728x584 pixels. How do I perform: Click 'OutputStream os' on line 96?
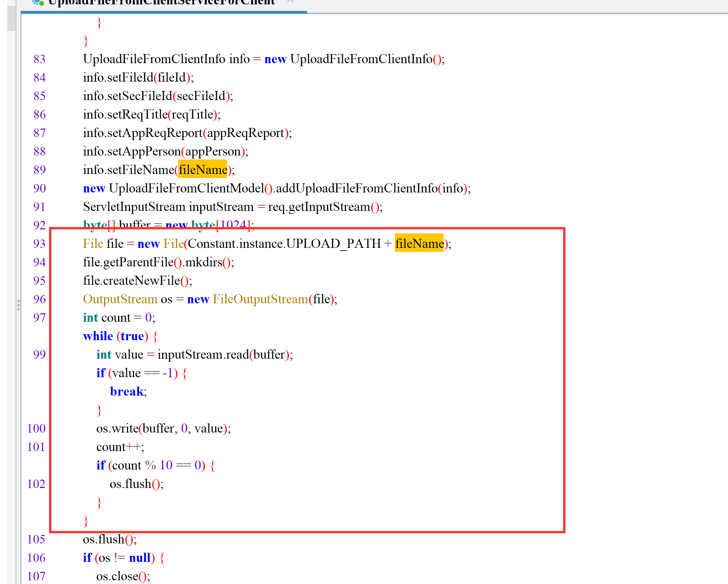(x=128, y=299)
